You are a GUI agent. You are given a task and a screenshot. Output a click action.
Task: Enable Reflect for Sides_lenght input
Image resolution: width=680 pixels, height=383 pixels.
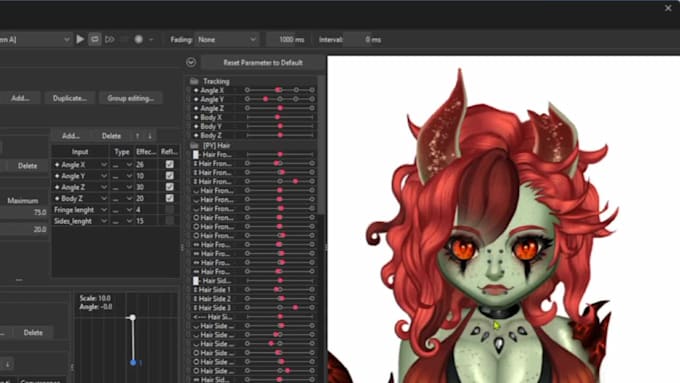coord(170,221)
